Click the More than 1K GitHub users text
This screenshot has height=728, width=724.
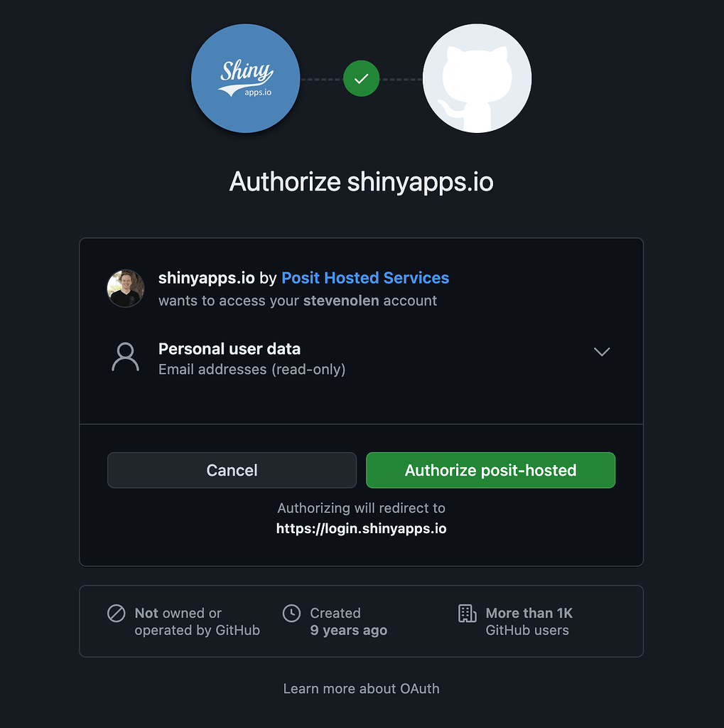coord(529,621)
